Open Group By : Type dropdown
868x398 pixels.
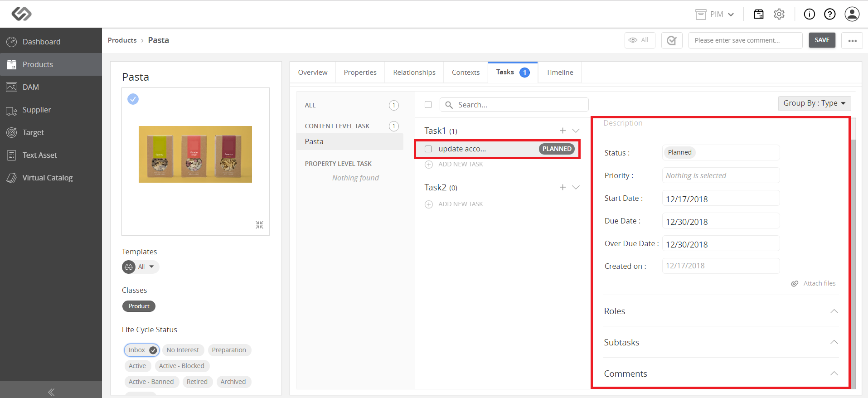[815, 103]
